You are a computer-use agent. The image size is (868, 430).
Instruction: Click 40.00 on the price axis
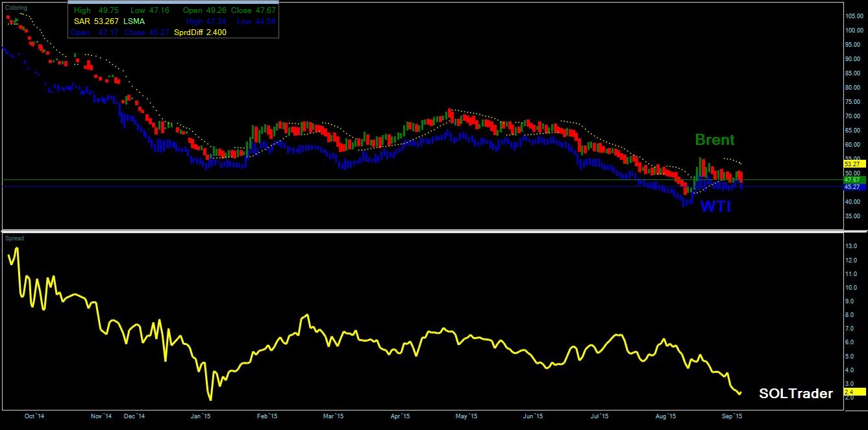854,202
